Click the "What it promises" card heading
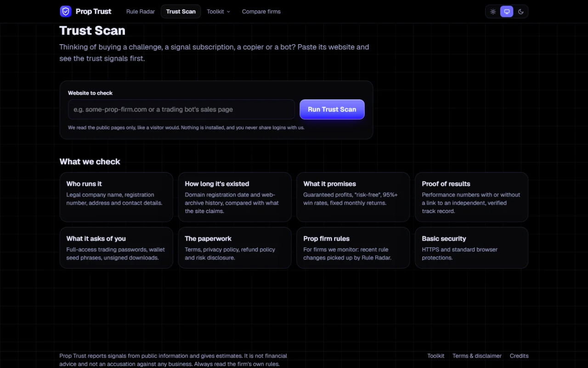Viewport: 588px width, 368px height. pos(329,184)
